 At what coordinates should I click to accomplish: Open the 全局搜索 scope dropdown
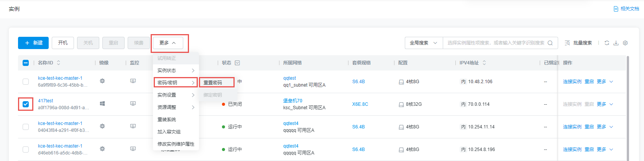(x=424, y=43)
